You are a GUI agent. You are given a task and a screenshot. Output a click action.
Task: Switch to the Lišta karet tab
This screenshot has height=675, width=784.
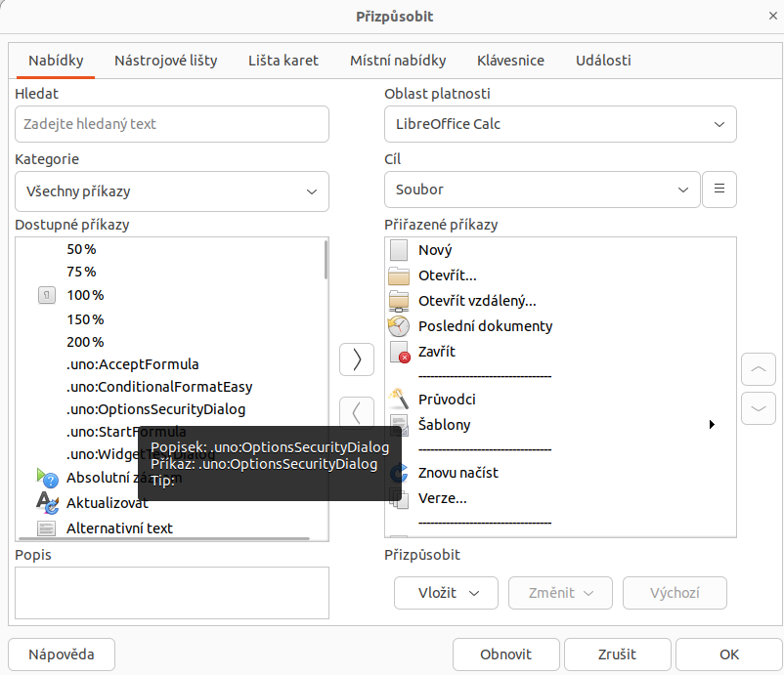[283, 61]
